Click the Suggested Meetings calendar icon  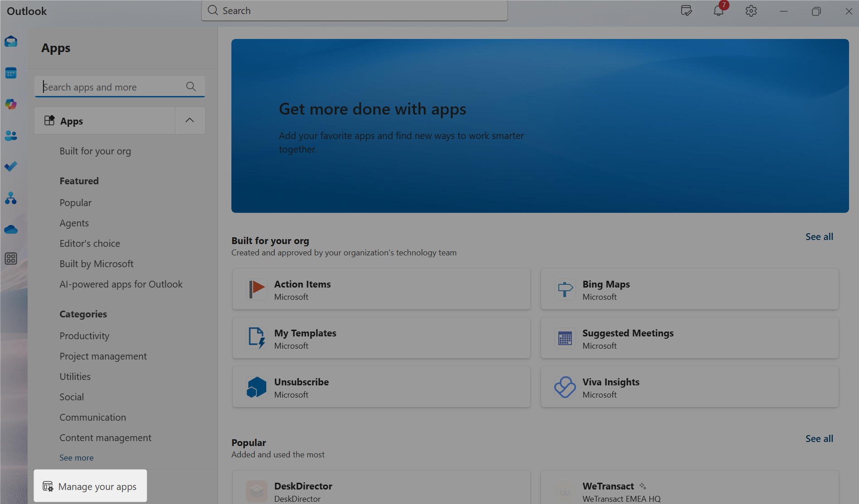coord(565,338)
